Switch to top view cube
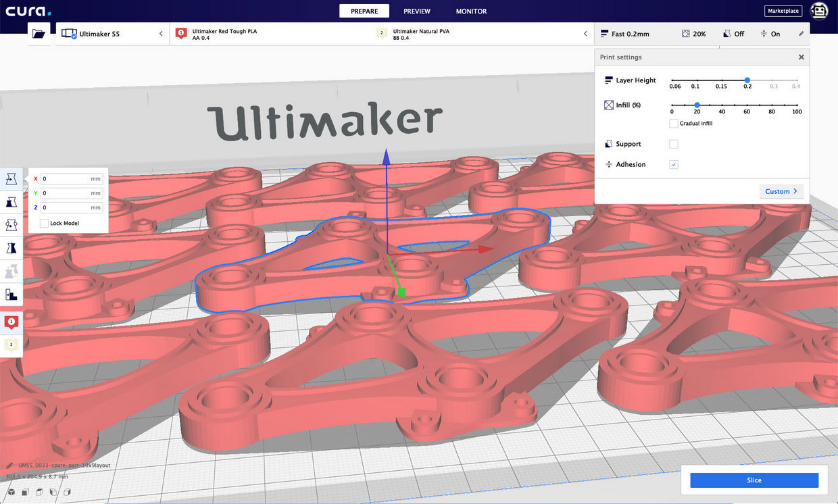The image size is (838, 504). (40, 492)
